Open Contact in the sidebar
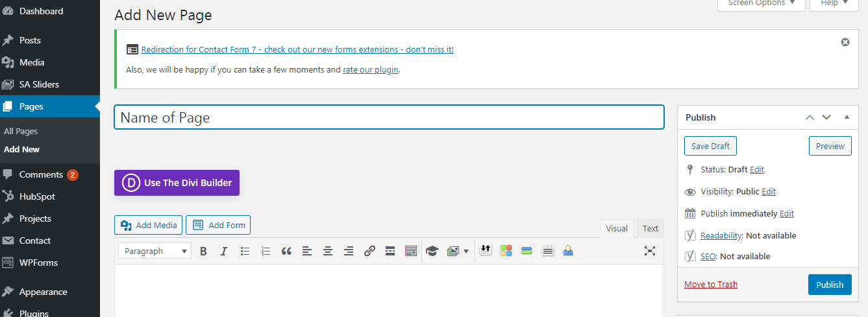This screenshot has height=317, width=868. (50, 241)
